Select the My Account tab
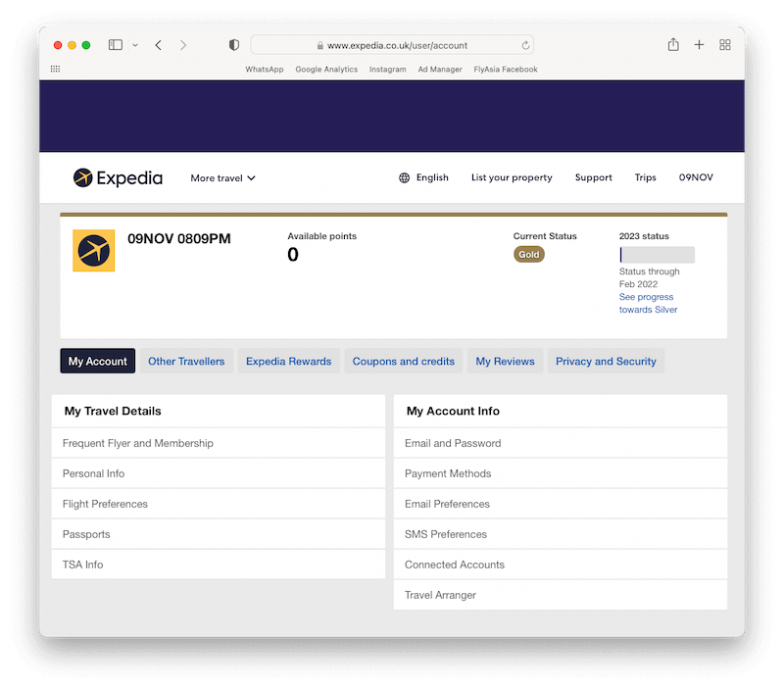The height and width of the screenshot is (689, 784). pyautogui.click(x=97, y=361)
